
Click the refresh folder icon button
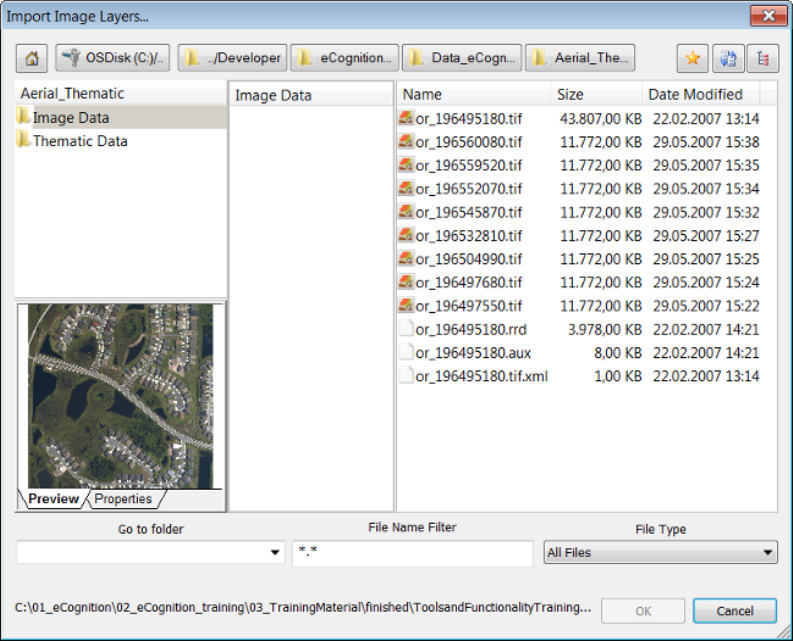click(728, 58)
